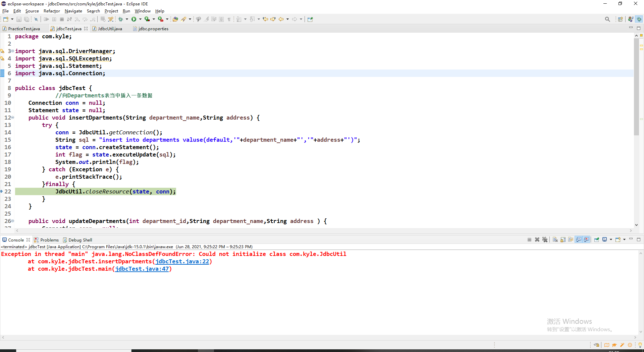The image size is (644, 352).
Task: Close the jdbcTest.java editor tab
Action: coord(86,29)
